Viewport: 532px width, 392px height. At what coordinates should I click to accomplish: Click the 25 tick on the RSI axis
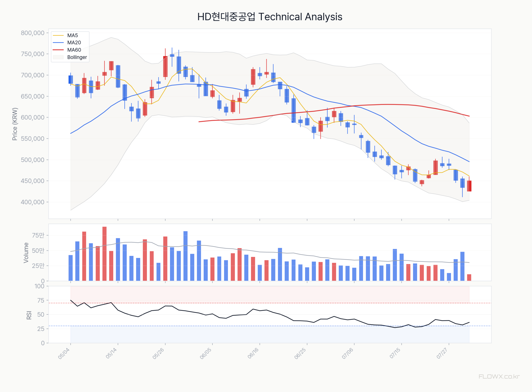[x=41, y=329]
